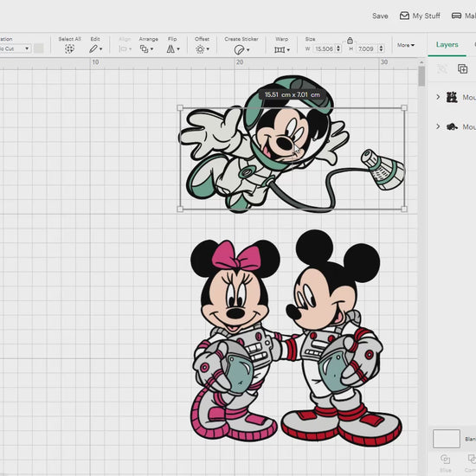Click the bottom-right selection handle of astronaut Mickey
Image resolution: width=476 pixels, height=476 pixels.
coord(404,209)
